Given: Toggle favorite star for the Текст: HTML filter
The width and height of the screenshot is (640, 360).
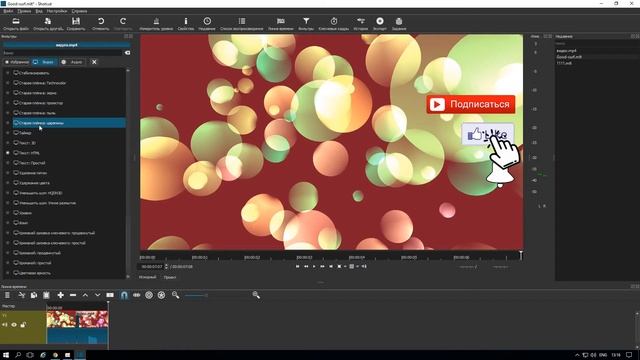Looking at the screenshot, I should (7, 153).
